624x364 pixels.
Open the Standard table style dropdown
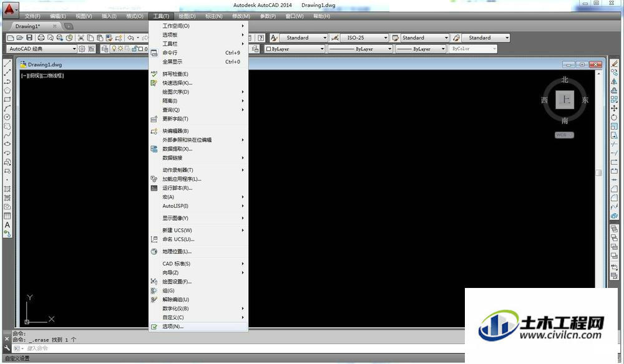(x=424, y=38)
